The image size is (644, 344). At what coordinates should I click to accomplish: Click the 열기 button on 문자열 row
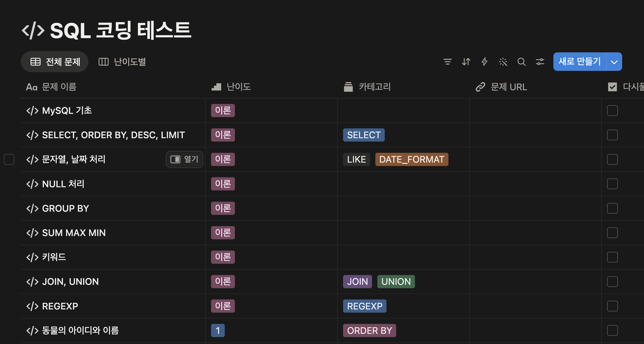click(184, 159)
